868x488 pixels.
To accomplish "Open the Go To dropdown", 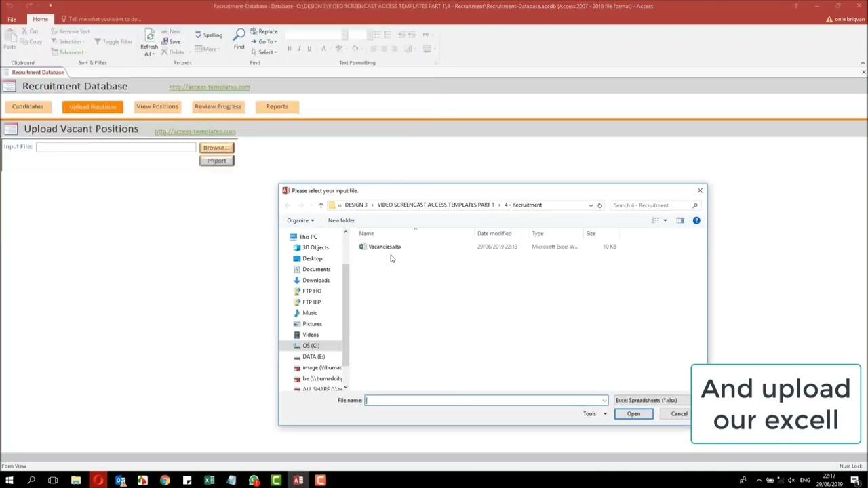I will [x=264, y=42].
